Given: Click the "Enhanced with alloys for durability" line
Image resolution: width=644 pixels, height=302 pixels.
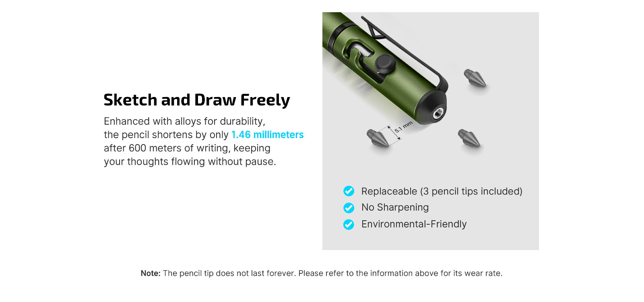Looking at the screenshot, I should click(184, 121).
